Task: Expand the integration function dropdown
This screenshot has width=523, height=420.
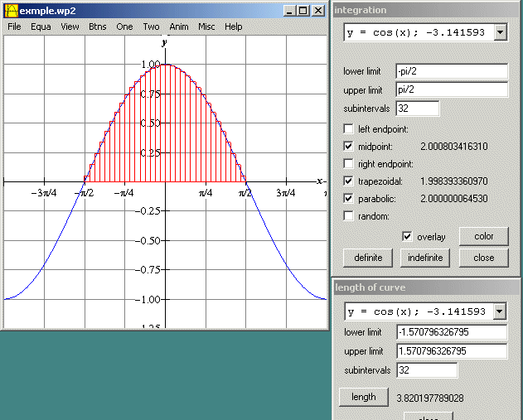Action: [500, 32]
